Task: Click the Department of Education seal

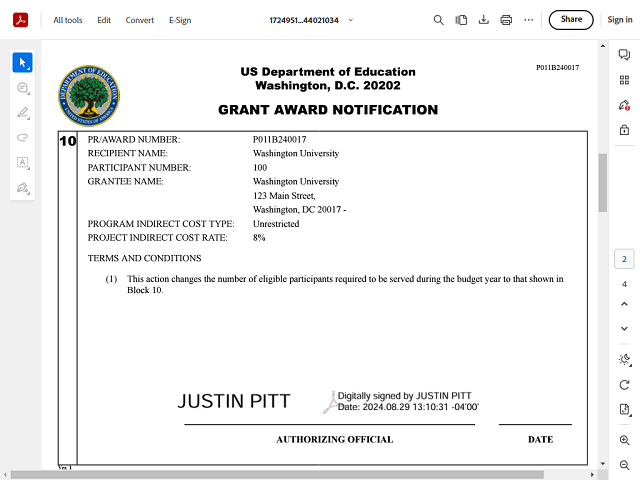Action: tap(89, 96)
